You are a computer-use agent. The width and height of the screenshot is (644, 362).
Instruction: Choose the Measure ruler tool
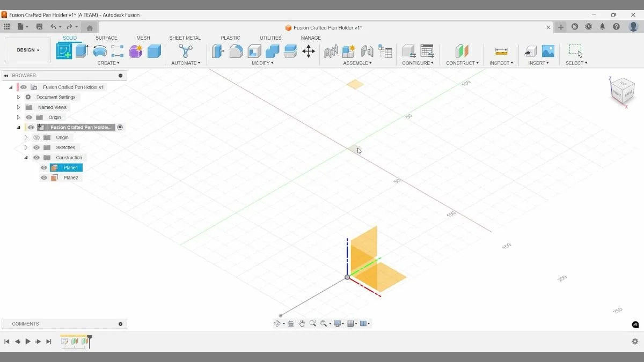(x=501, y=51)
